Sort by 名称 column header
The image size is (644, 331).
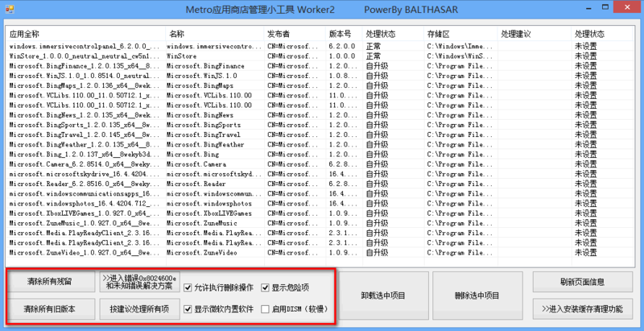[x=215, y=34]
